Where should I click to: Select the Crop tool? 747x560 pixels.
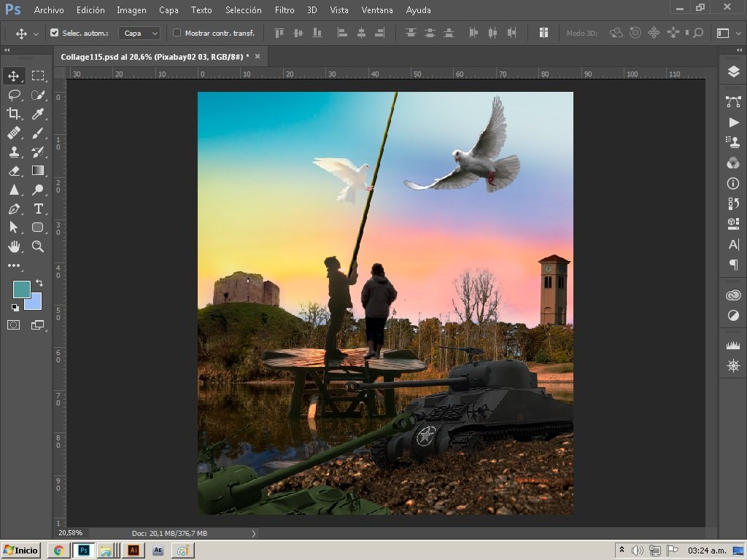pyautogui.click(x=14, y=113)
